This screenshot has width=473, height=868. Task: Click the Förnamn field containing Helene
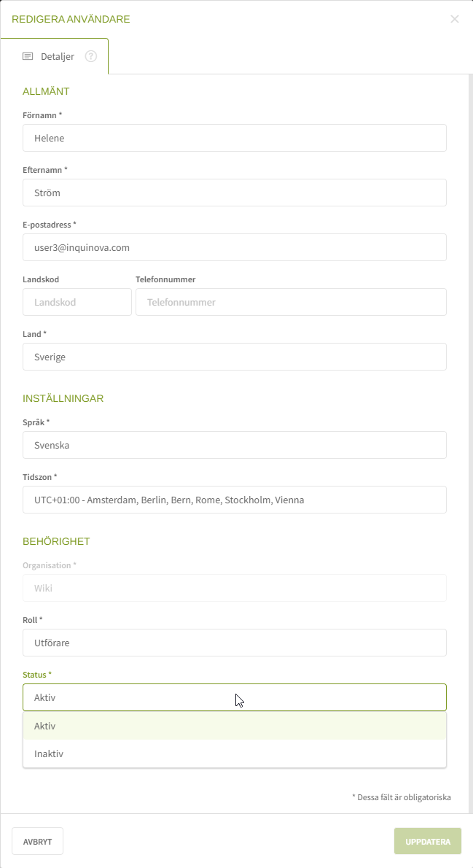pyautogui.click(x=235, y=138)
